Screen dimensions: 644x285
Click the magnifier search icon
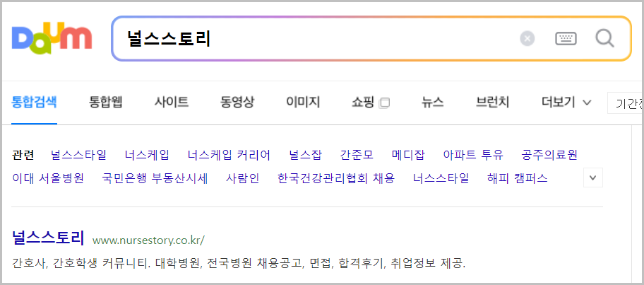coord(605,39)
